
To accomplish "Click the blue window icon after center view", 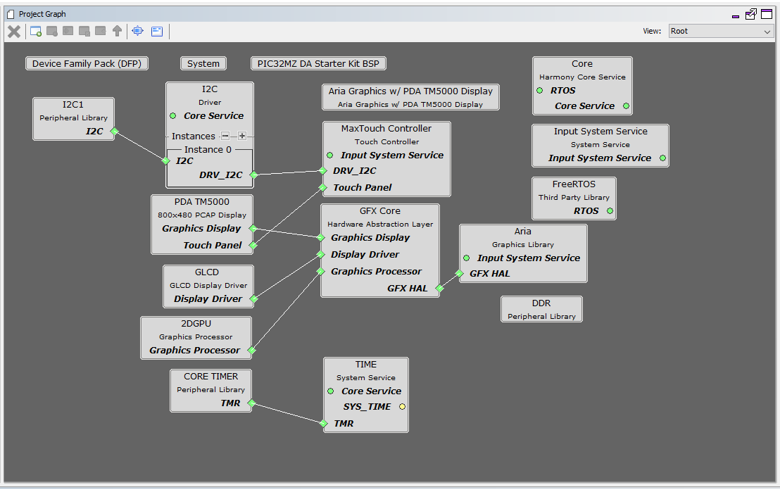I will pos(157,31).
